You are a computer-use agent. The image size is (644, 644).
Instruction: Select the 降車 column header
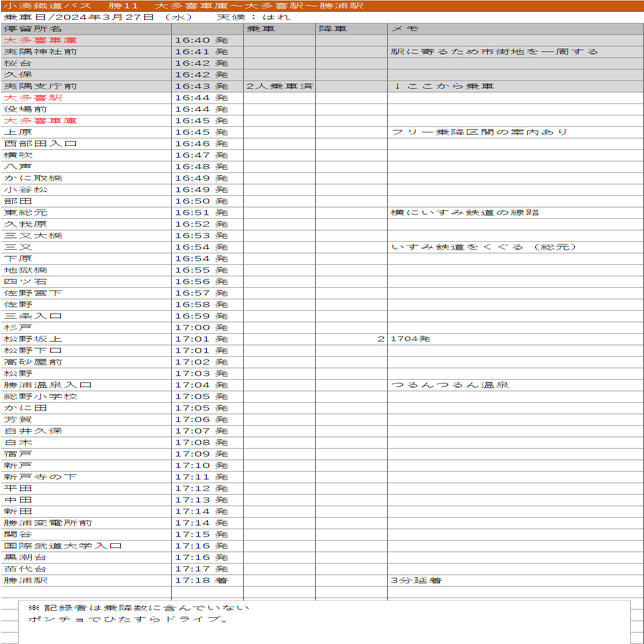(x=351, y=29)
